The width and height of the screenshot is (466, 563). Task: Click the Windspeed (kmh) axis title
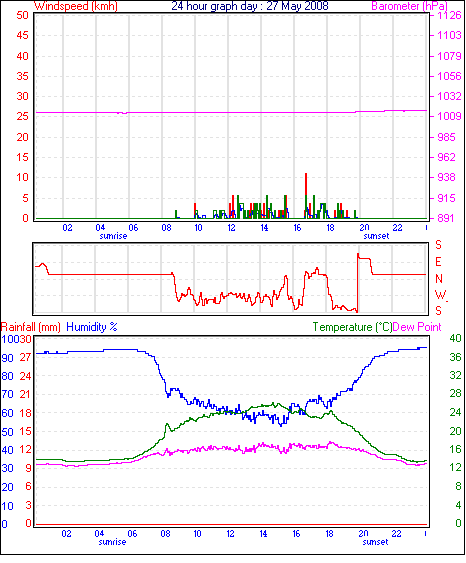coord(76,6)
